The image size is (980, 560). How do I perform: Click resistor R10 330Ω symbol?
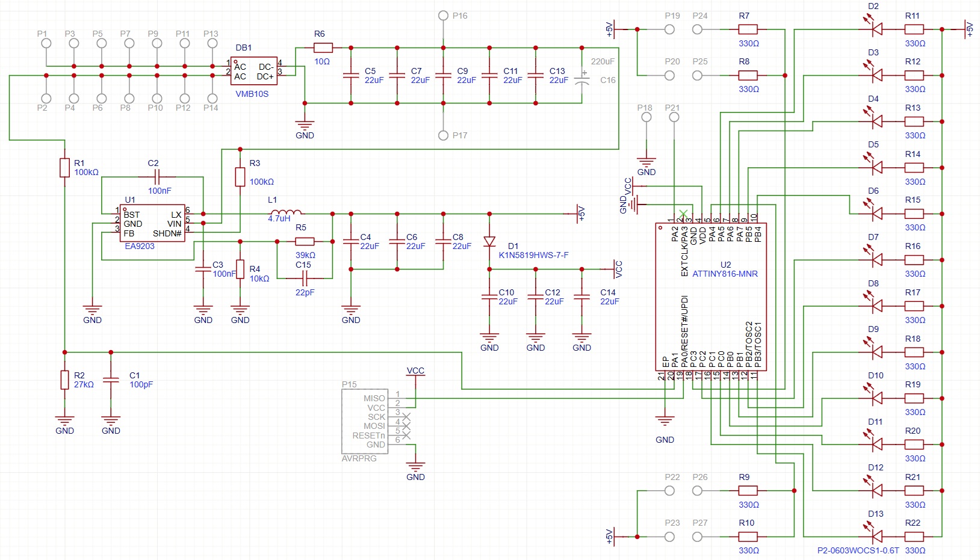[748, 537]
